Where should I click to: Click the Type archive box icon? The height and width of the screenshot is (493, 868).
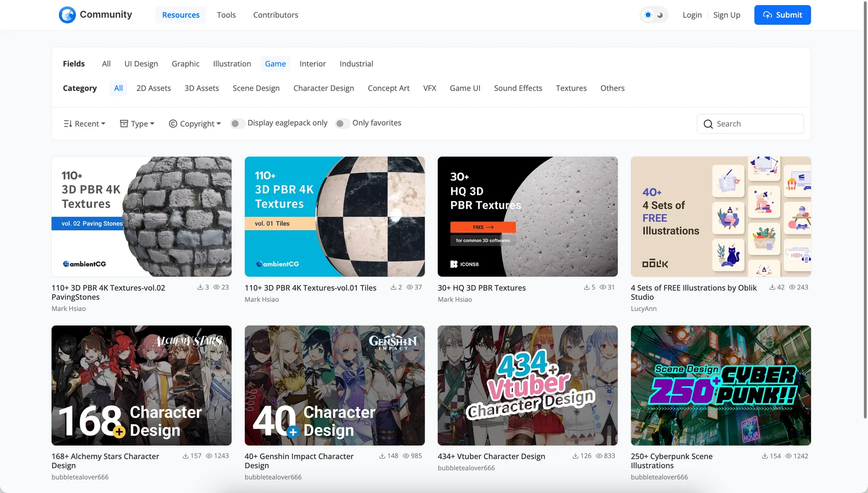pos(124,124)
